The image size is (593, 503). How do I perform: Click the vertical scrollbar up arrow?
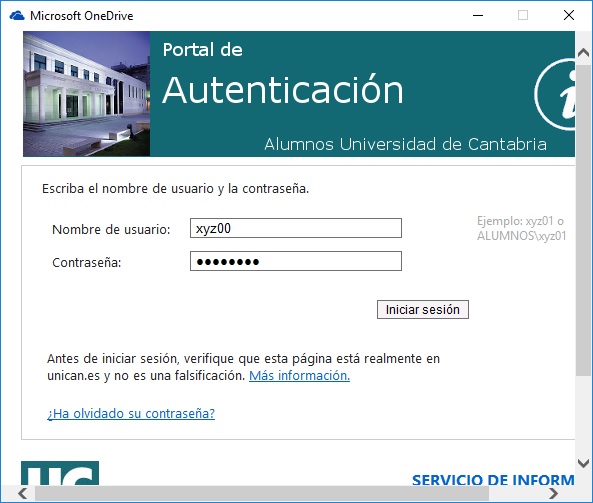[584, 53]
